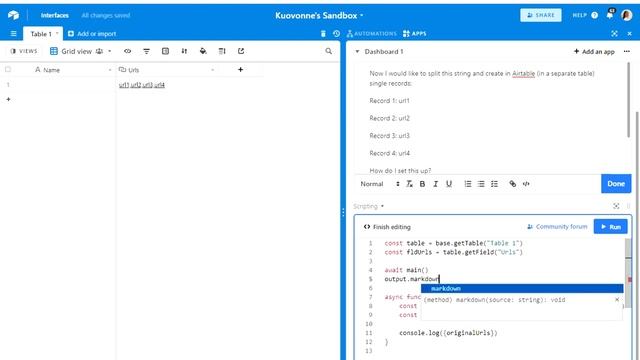This screenshot has width=640, height=360.
Task: Close the autocomplete method tooltip
Action: coord(617,300)
